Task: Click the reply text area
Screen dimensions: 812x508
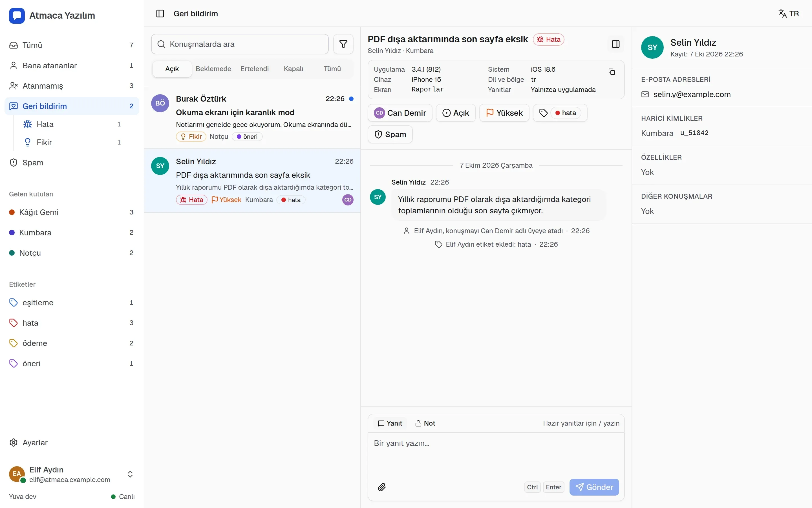Action: (496, 453)
